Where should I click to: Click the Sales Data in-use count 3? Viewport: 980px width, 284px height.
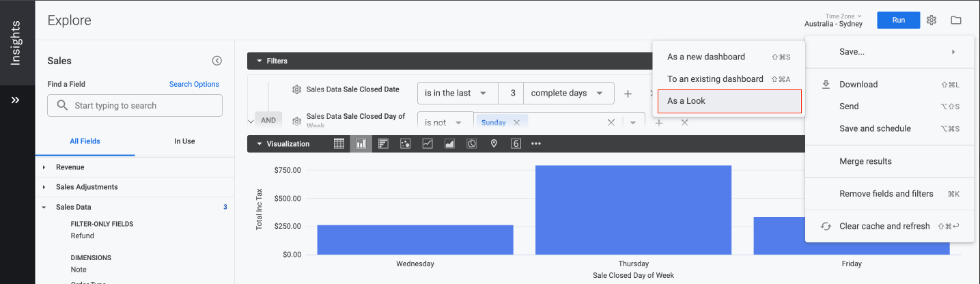click(x=225, y=207)
